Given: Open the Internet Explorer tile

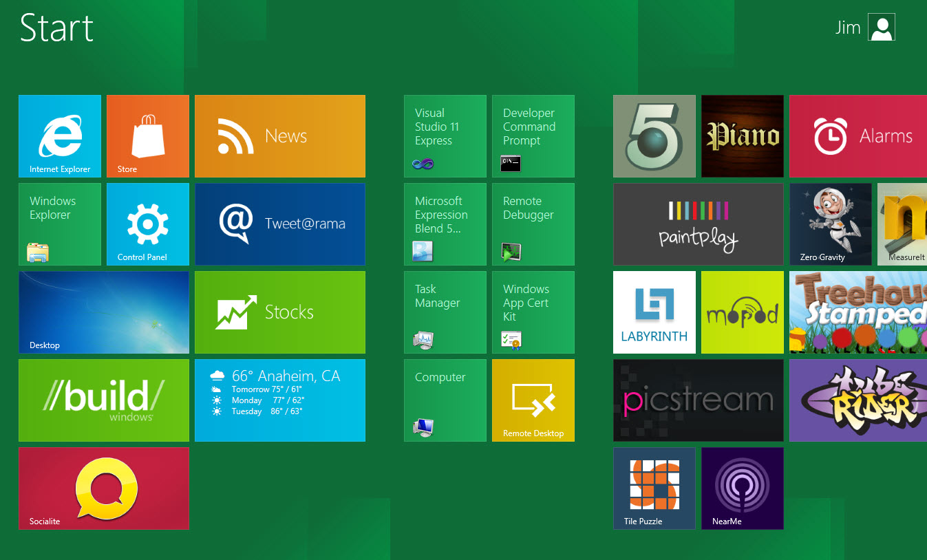Looking at the screenshot, I should coord(60,136).
